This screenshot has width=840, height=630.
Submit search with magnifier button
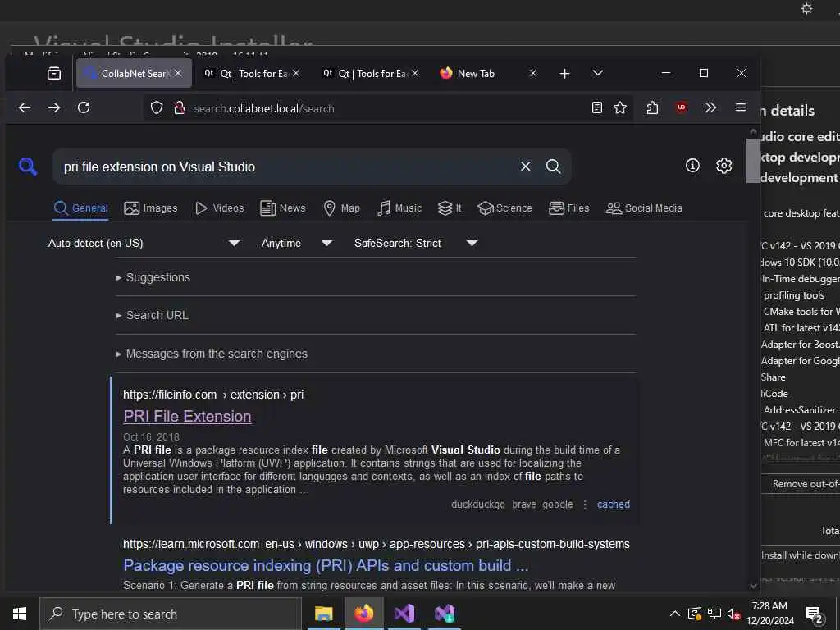click(554, 167)
